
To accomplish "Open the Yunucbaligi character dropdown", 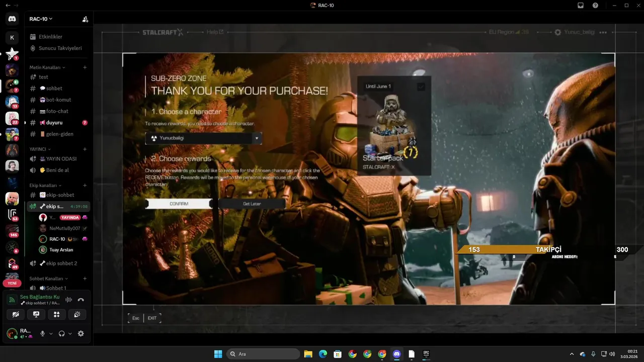I will [203, 138].
